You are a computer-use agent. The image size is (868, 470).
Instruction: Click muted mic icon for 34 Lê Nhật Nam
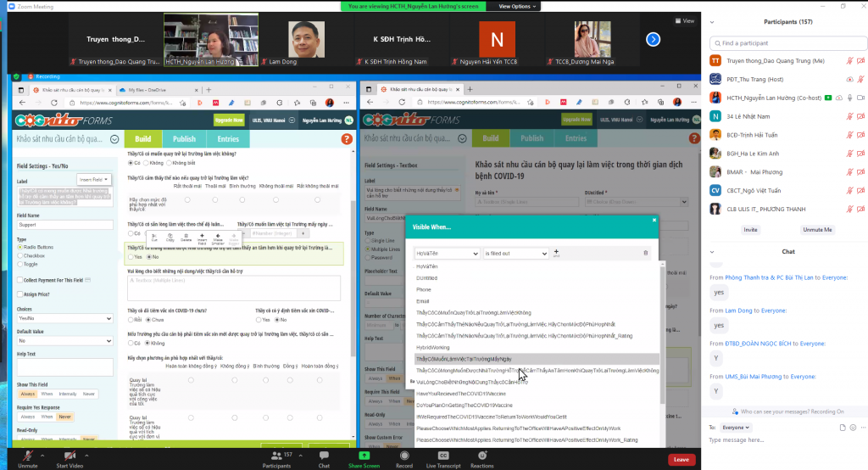click(x=849, y=116)
